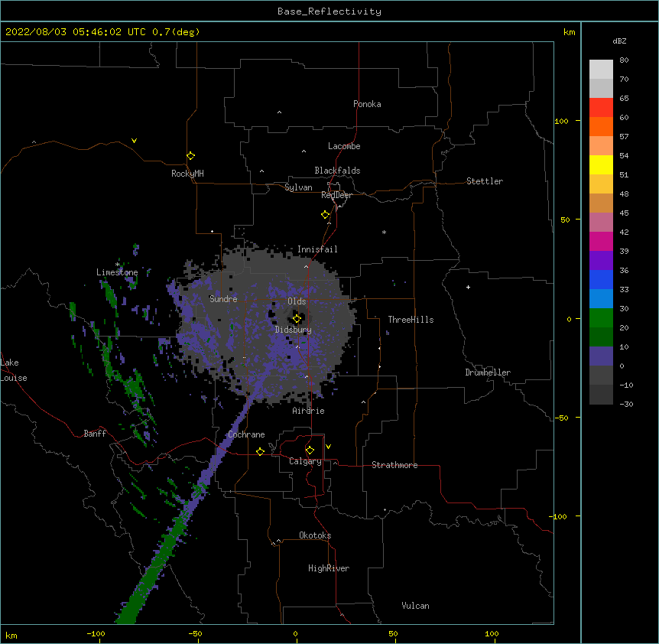Viewport: 659px width, 644px height.
Task: Click the yellow v marker northwest of RockyMH
Action: tap(134, 141)
